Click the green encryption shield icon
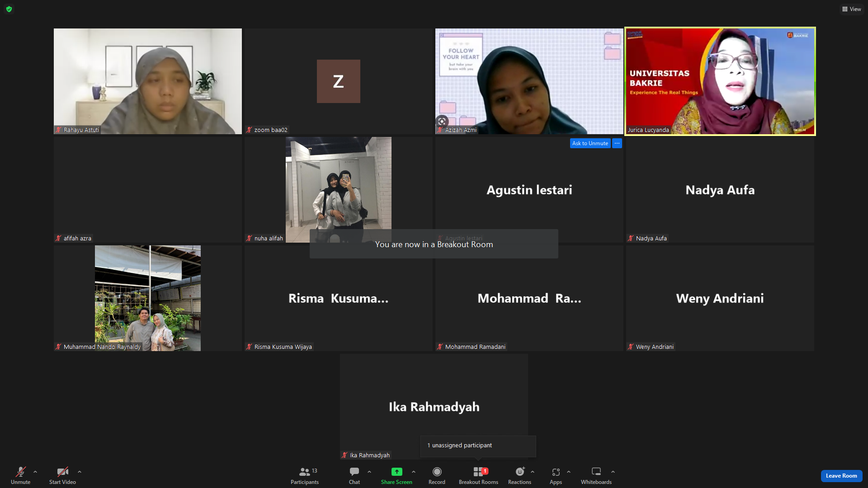Viewport: 868px width, 488px height. (x=9, y=9)
